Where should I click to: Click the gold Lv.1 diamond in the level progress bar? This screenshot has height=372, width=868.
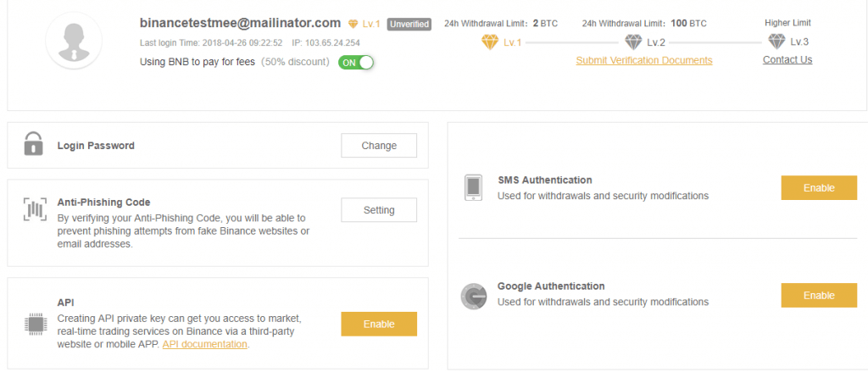[490, 42]
